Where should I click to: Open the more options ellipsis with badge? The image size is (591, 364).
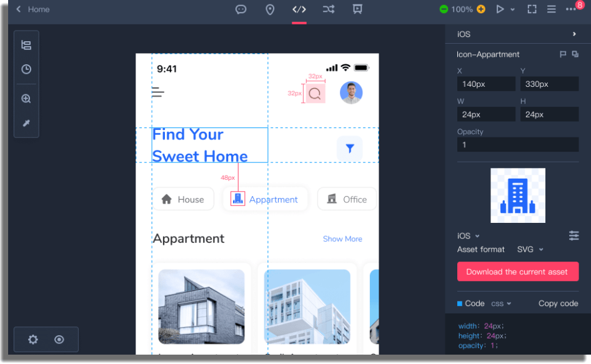[571, 9]
